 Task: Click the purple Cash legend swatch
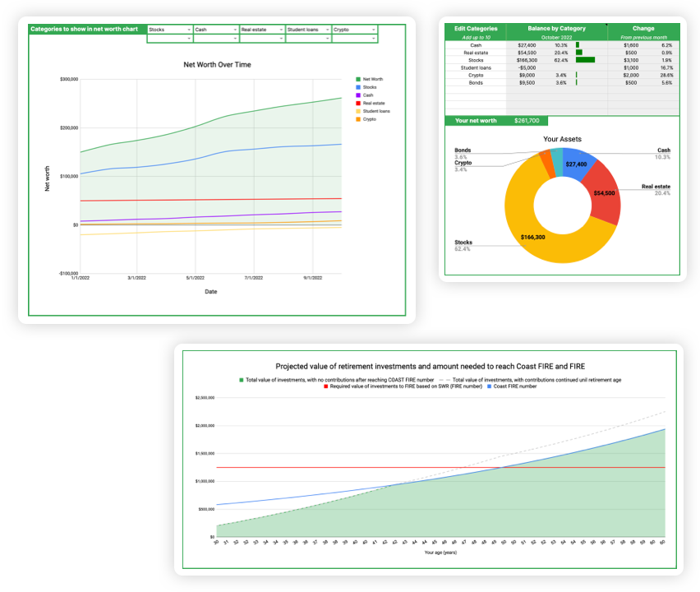(358, 95)
